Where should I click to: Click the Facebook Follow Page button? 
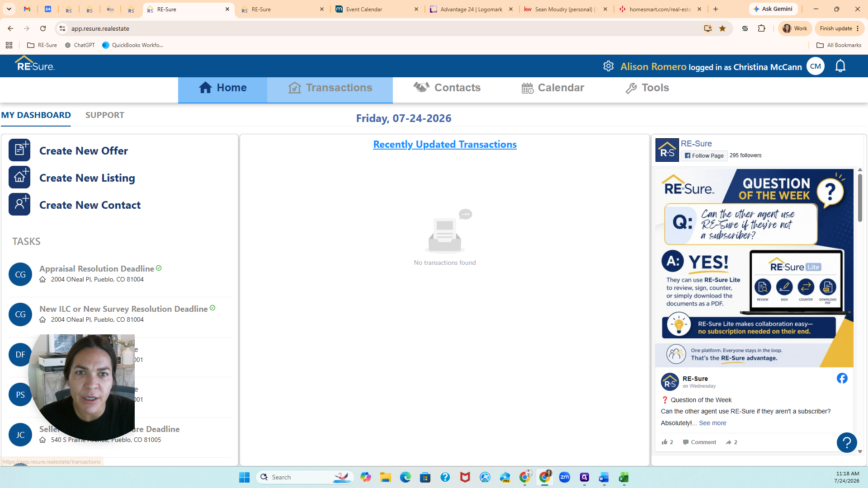click(704, 156)
